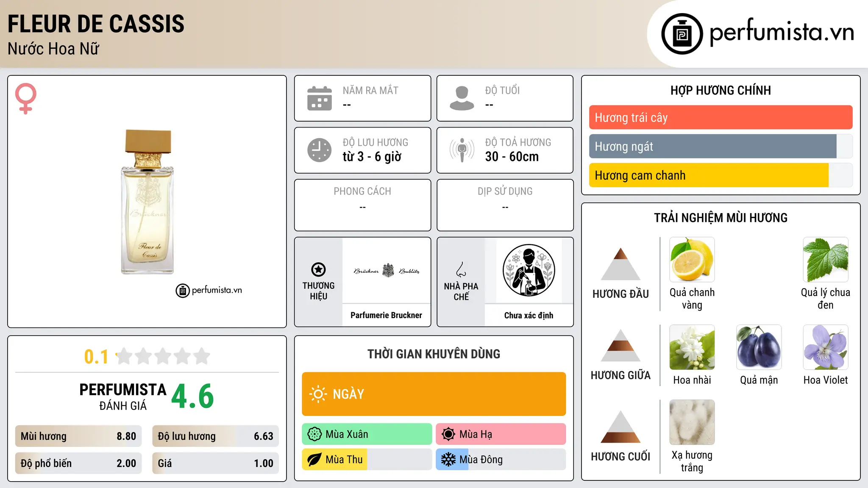This screenshot has width=868, height=488.
Task: Click the PERFUMISTA ĐÁNH GIÁ label
Action: coord(123,396)
